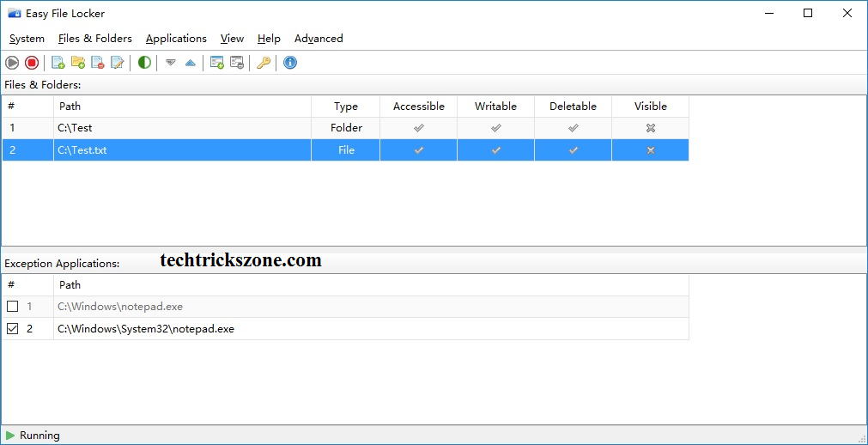This screenshot has width=868, height=445.
Task: Click the Edit file pencil icon
Action: click(118, 63)
